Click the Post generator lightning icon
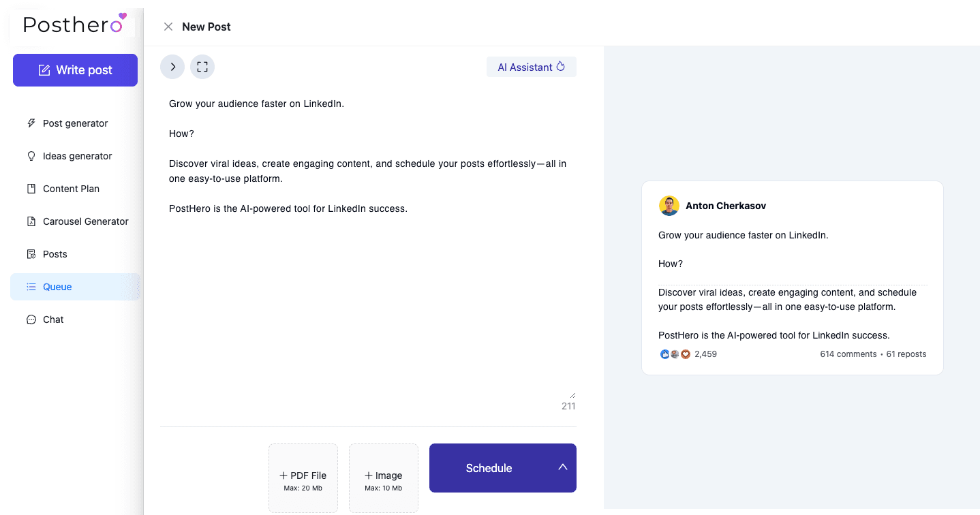This screenshot has height=515, width=980. tap(31, 123)
